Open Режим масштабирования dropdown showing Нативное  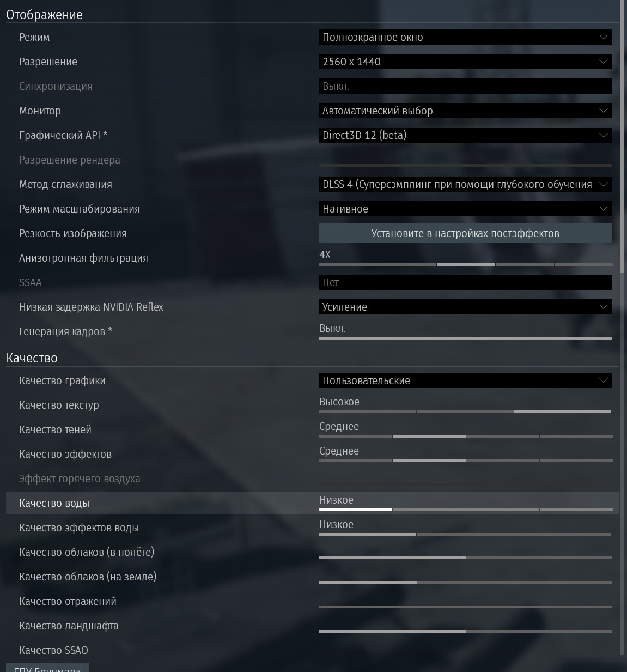tap(465, 209)
